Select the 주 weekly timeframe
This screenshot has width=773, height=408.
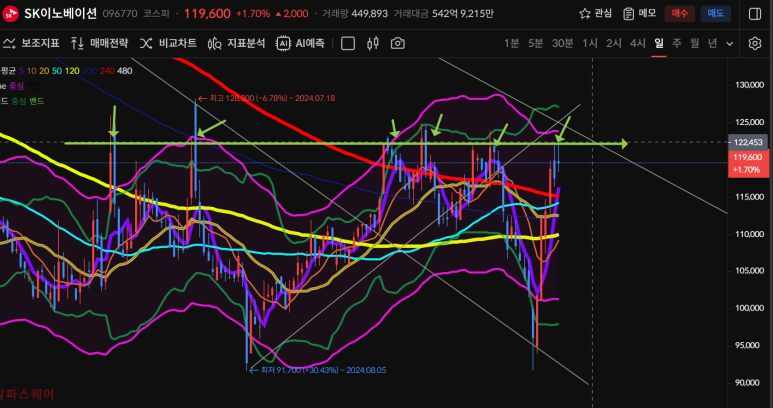pyautogui.click(x=677, y=43)
